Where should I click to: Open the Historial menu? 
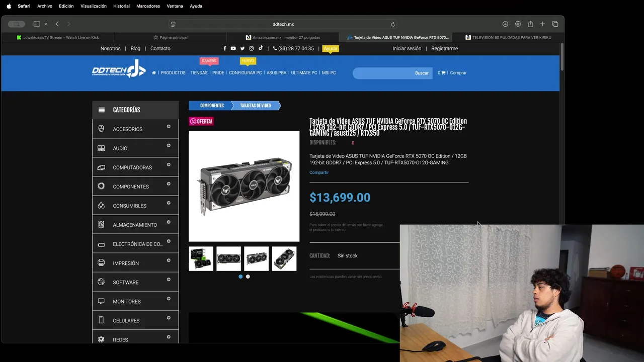[x=121, y=6]
